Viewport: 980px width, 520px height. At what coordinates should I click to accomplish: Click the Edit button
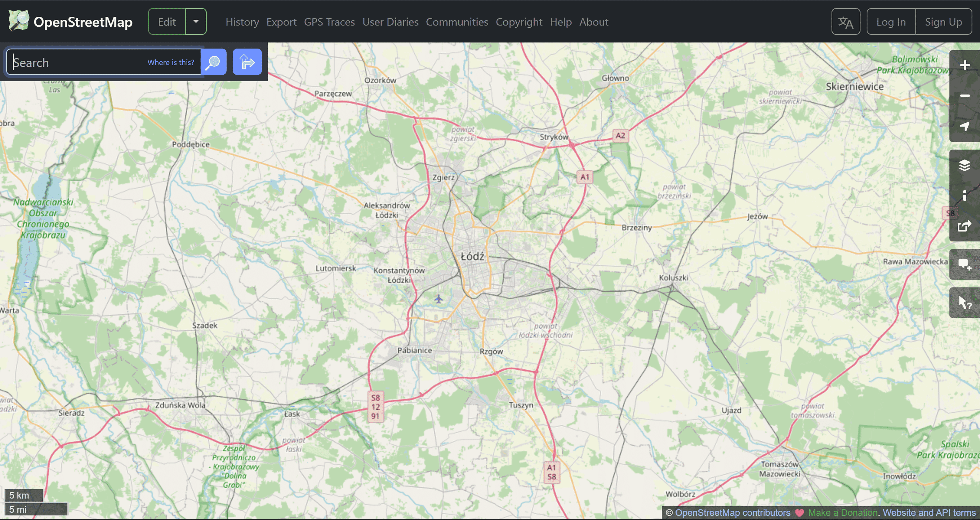pos(167,22)
